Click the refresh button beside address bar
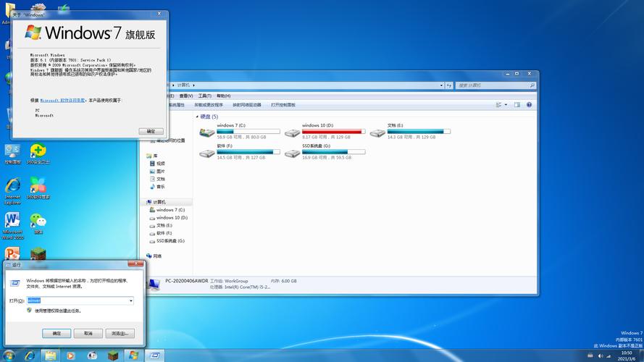The width and height of the screenshot is (644, 362). (x=449, y=85)
